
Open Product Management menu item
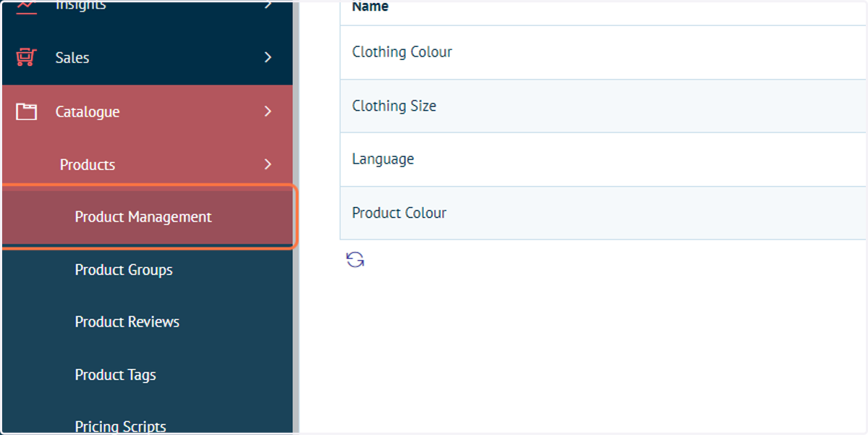coord(148,216)
